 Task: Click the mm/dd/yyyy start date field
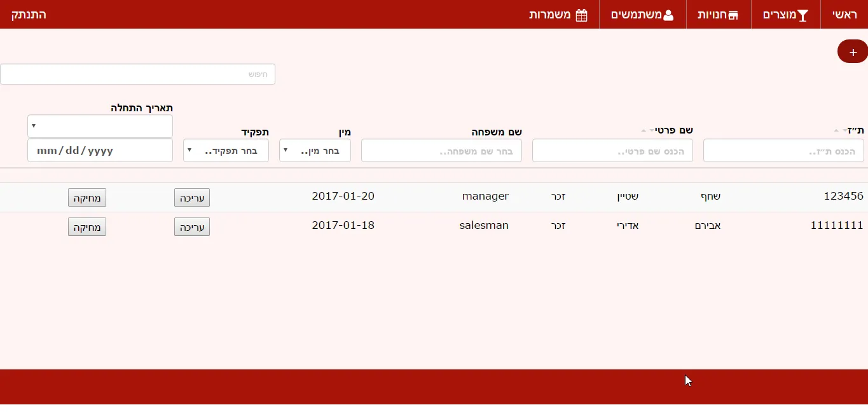100,151
